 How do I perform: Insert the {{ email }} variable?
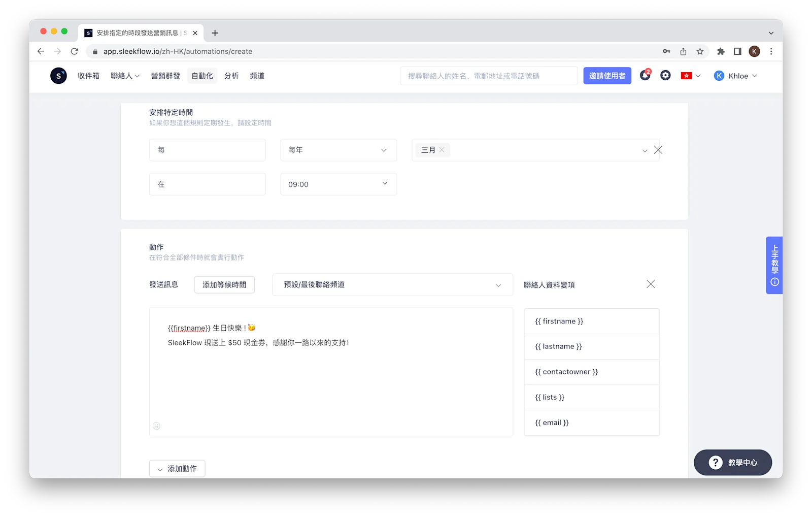pyautogui.click(x=592, y=423)
